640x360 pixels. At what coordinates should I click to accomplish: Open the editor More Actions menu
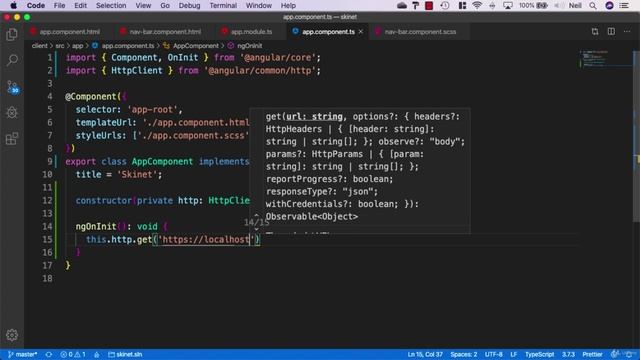[627, 31]
